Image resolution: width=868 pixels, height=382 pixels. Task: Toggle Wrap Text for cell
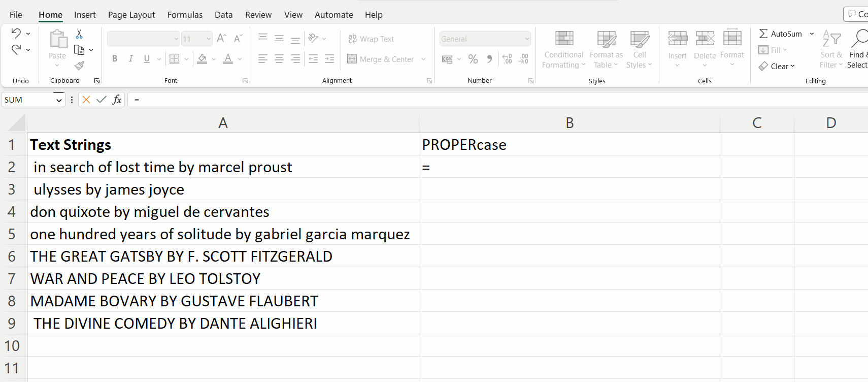click(x=371, y=39)
